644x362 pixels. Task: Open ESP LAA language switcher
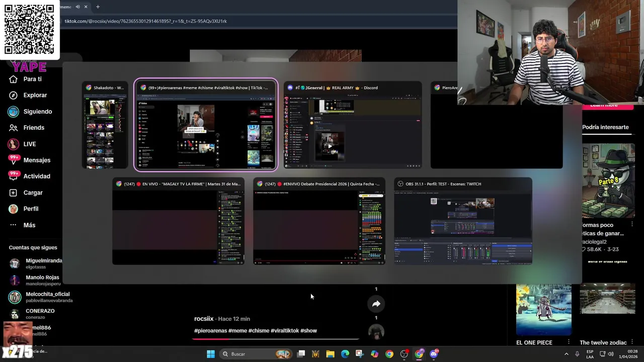pos(590,354)
